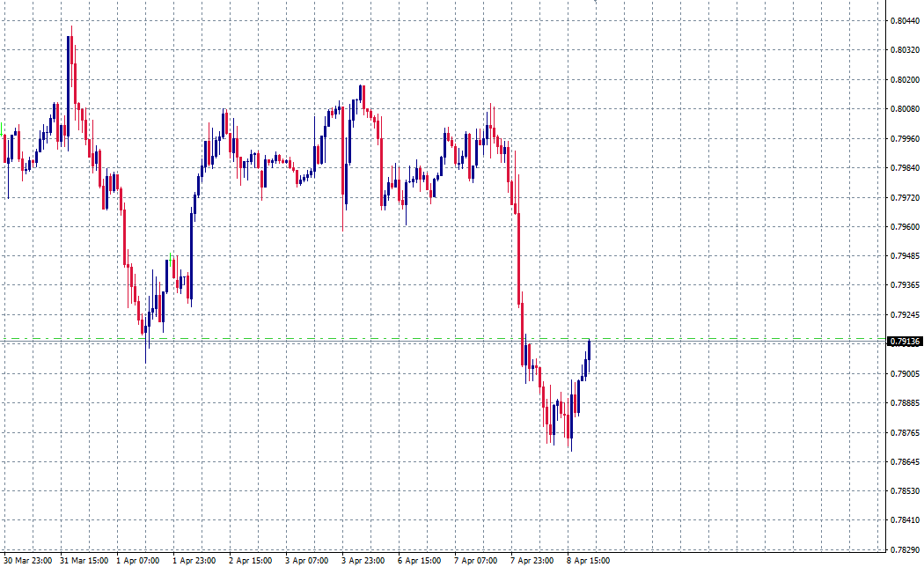Click the 0.79720 price axis label
This screenshot has height=567, width=924.
[905, 199]
